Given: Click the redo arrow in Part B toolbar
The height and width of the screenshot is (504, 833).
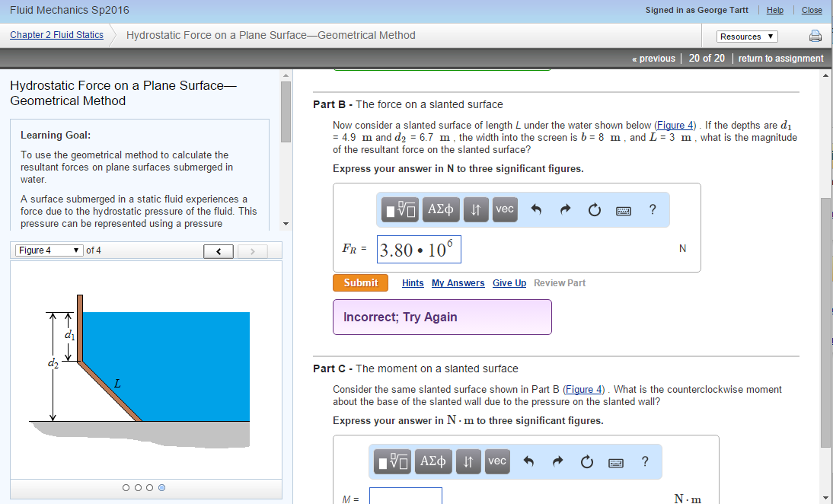Looking at the screenshot, I should pyautogui.click(x=565, y=210).
